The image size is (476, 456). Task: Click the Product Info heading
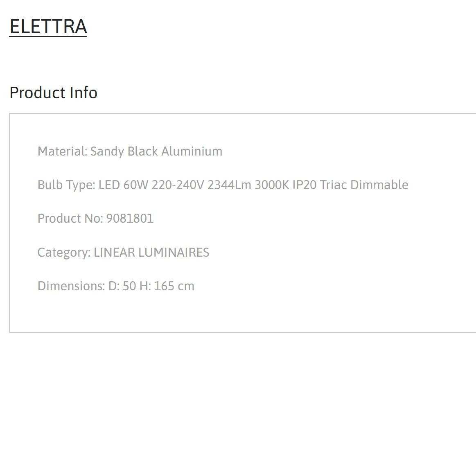54,93
